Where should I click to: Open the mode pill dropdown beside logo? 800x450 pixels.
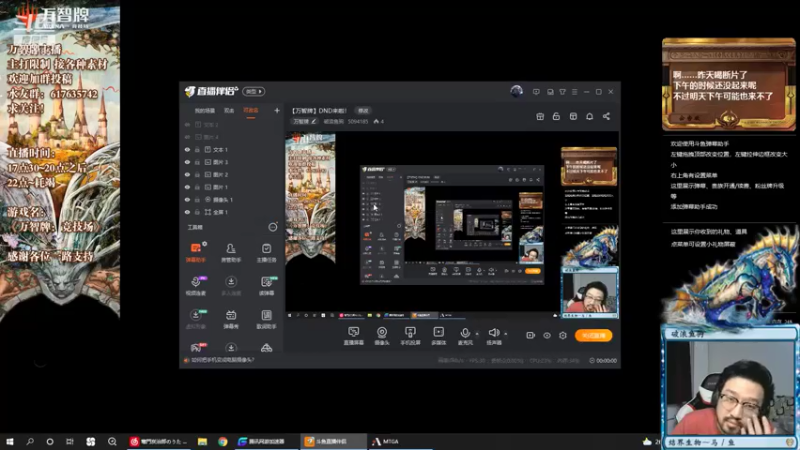pyautogui.click(x=254, y=91)
